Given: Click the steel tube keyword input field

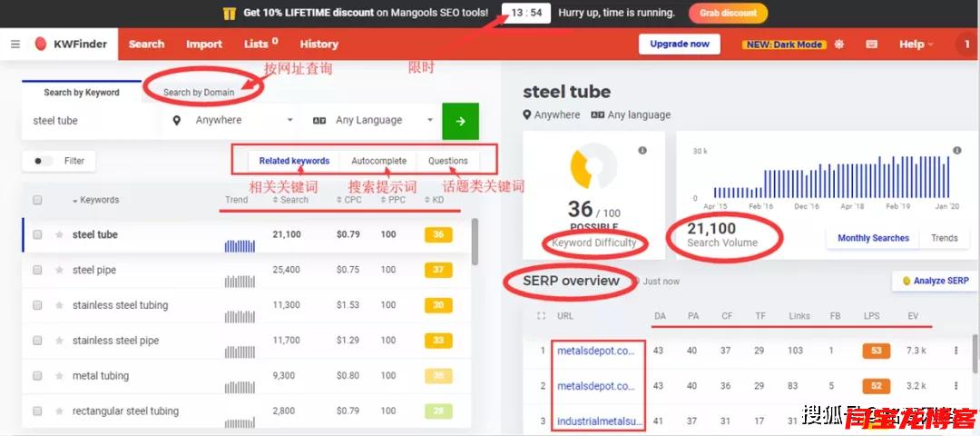Looking at the screenshot, I should click(91, 121).
